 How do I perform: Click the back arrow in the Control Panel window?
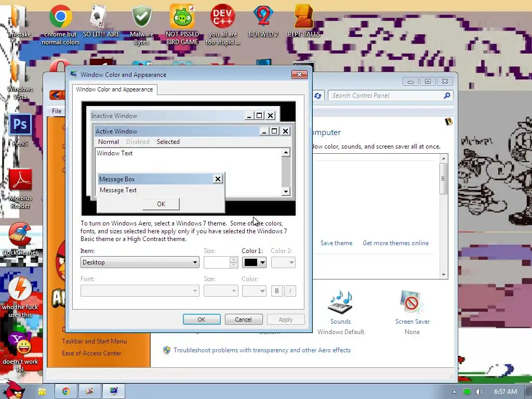(x=56, y=96)
